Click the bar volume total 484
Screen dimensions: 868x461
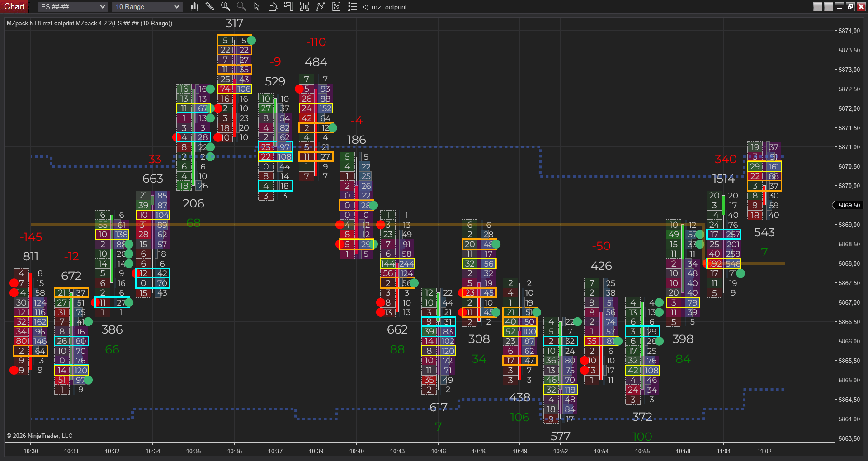(x=316, y=62)
